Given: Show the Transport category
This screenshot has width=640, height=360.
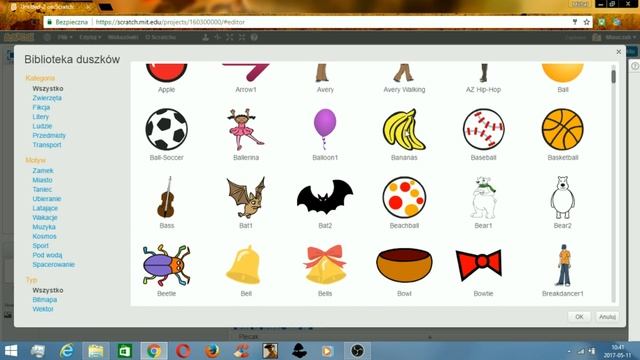Looking at the screenshot, I should tap(47, 145).
